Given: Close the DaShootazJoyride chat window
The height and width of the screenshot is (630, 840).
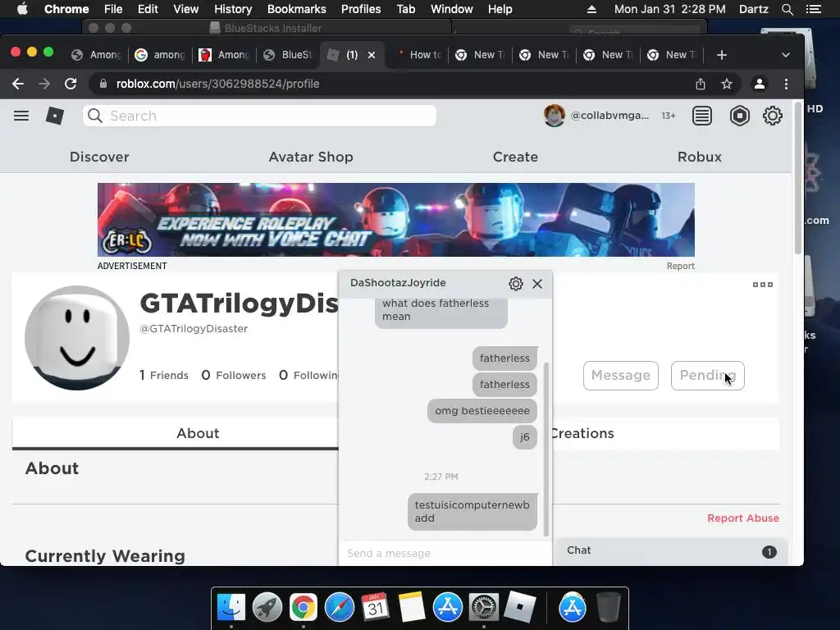Looking at the screenshot, I should [537, 283].
